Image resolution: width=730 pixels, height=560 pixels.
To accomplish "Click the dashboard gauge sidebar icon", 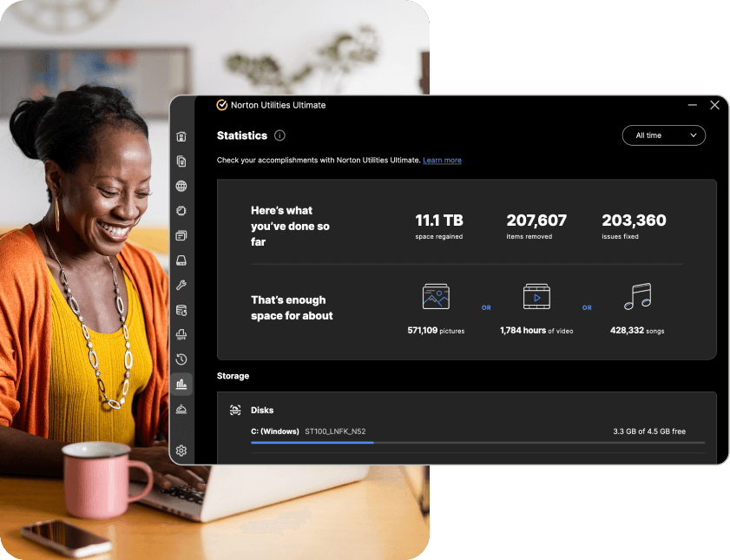I will [181, 408].
